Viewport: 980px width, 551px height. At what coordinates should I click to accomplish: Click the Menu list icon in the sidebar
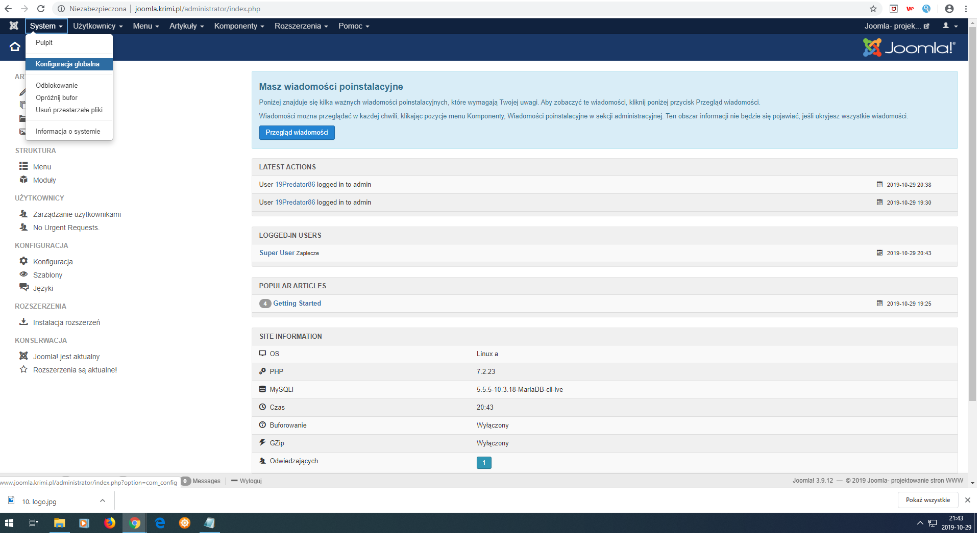point(23,166)
